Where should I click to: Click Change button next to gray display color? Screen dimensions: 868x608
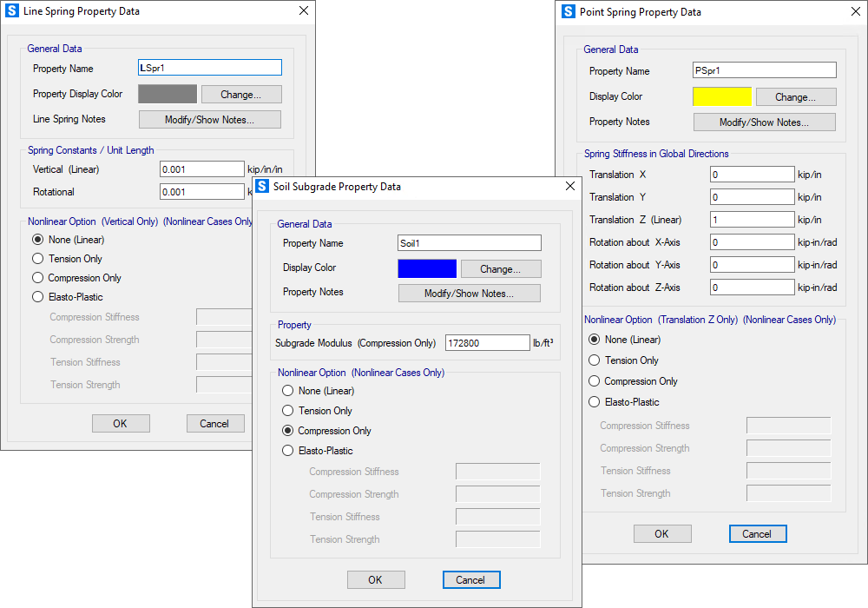click(242, 95)
